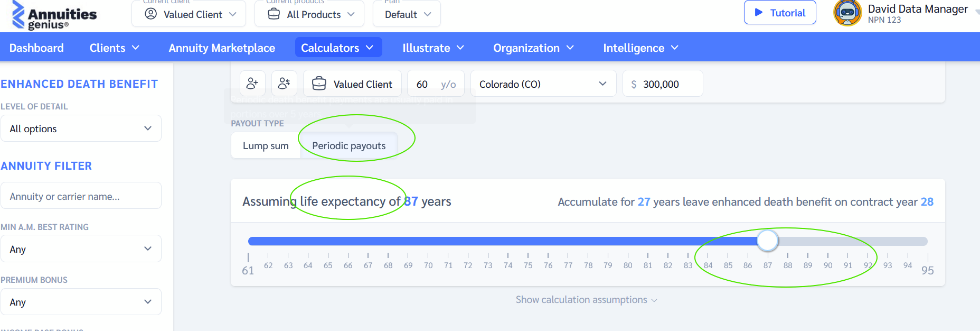Image resolution: width=980 pixels, height=331 pixels.
Task: Open the Plan Default selector
Action: [x=407, y=14]
